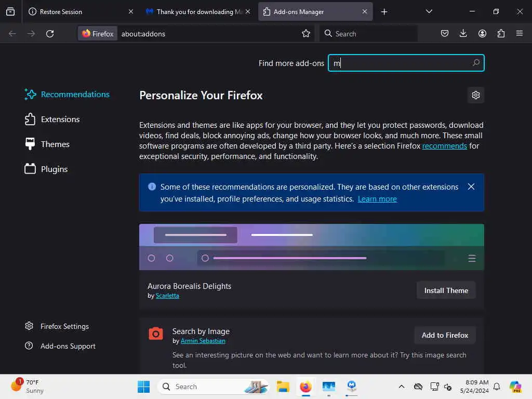Click the OneDrive cloud tray icon
This screenshot has height=399, width=532.
point(418,387)
